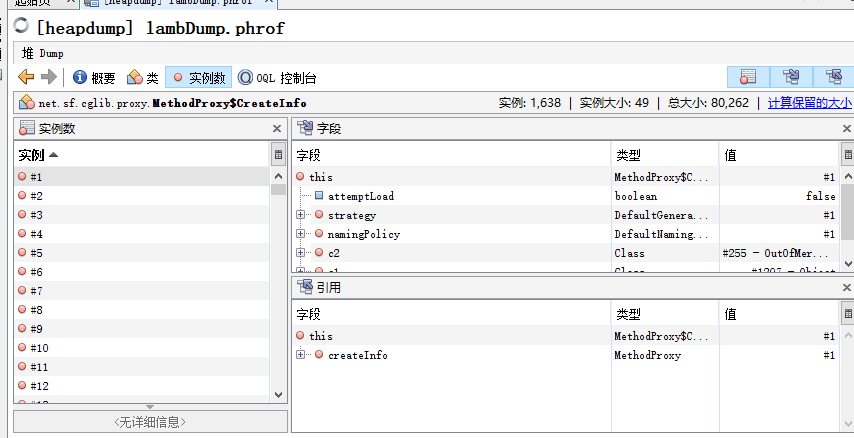The height and width of the screenshot is (438, 854).
Task: Open the 类 classes view
Action: tap(143, 78)
